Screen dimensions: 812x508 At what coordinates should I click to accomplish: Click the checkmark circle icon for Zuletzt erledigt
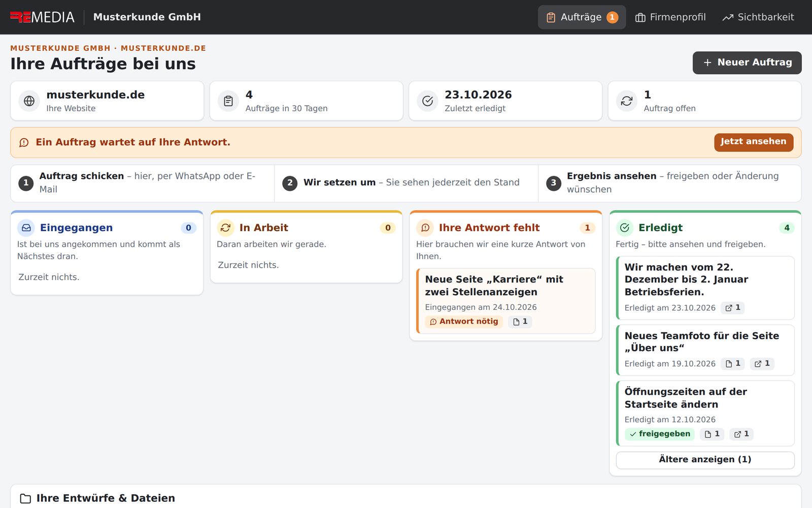point(428,101)
